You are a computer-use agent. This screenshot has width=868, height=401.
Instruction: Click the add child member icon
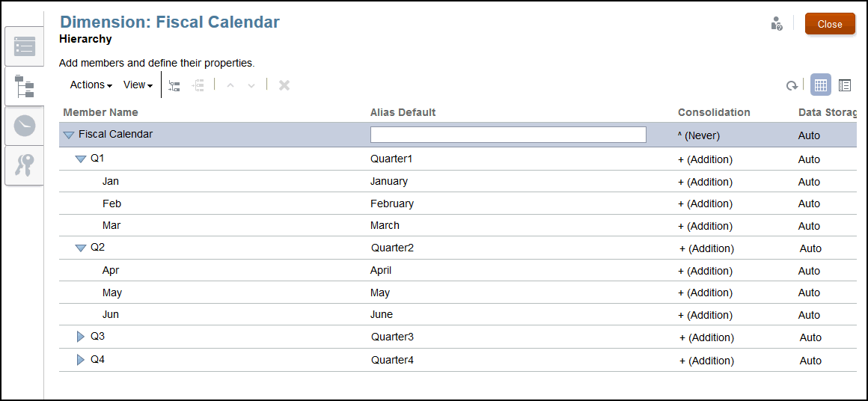pyautogui.click(x=174, y=85)
